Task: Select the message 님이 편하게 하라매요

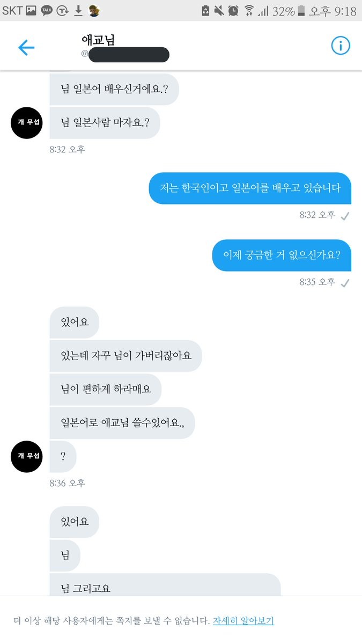Action: [106, 390]
